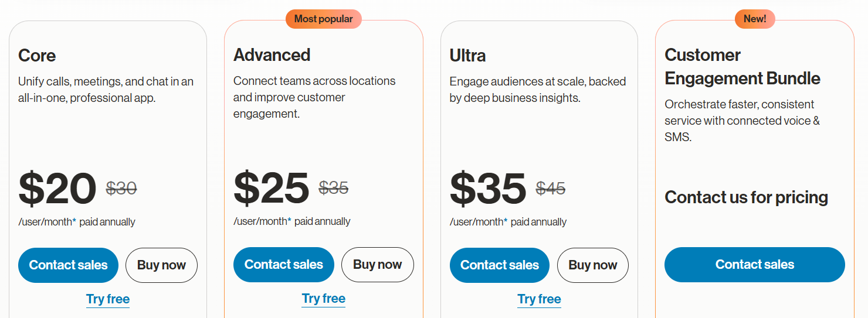Buy the Ultra plan now

593,265
